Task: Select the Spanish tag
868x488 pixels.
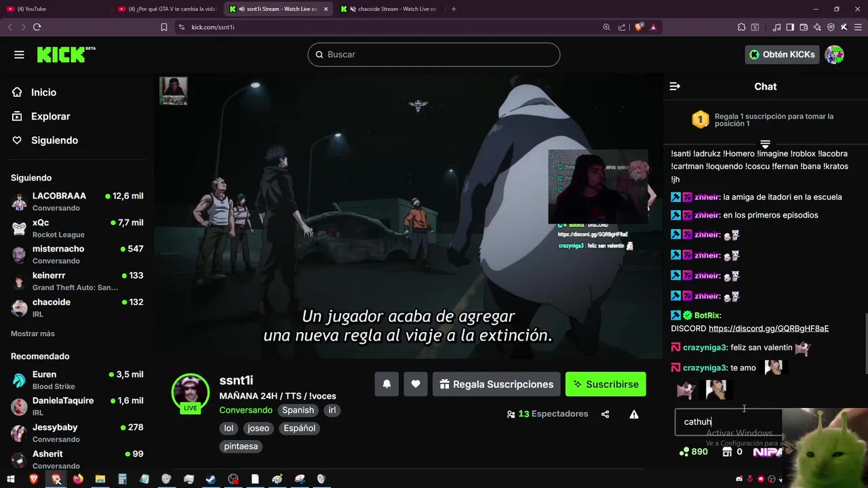Action: 298,410
